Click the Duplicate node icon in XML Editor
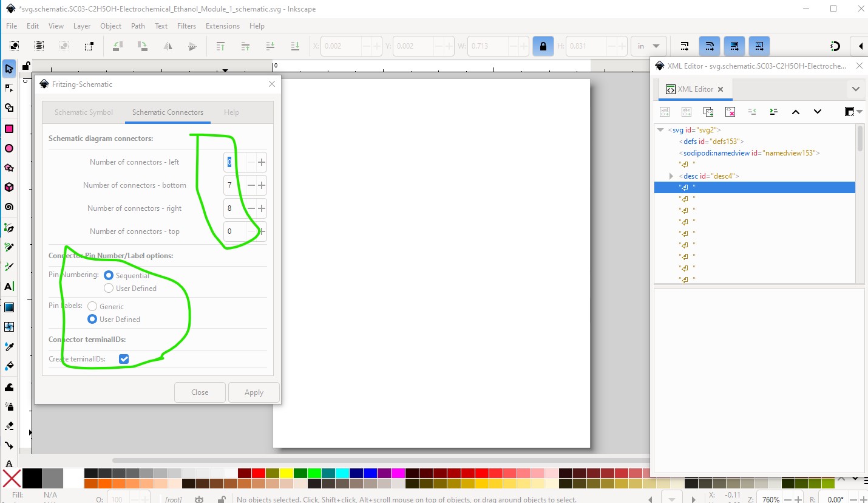The image size is (868, 503). [x=708, y=112]
